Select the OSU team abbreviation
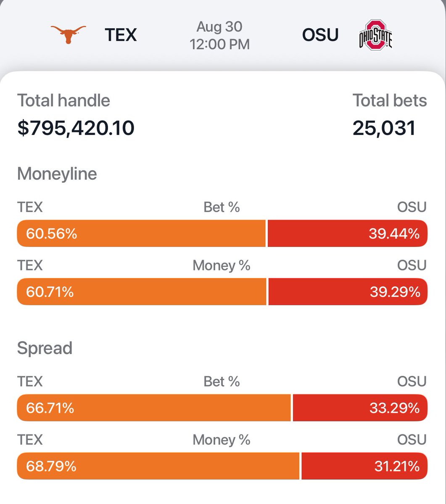 click(x=320, y=35)
